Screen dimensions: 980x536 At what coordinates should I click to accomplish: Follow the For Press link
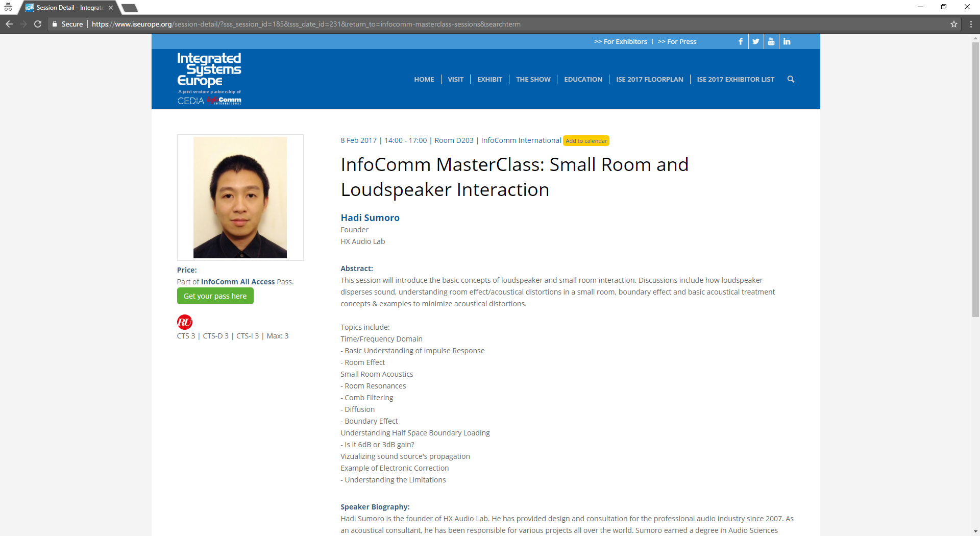[x=677, y=41]
